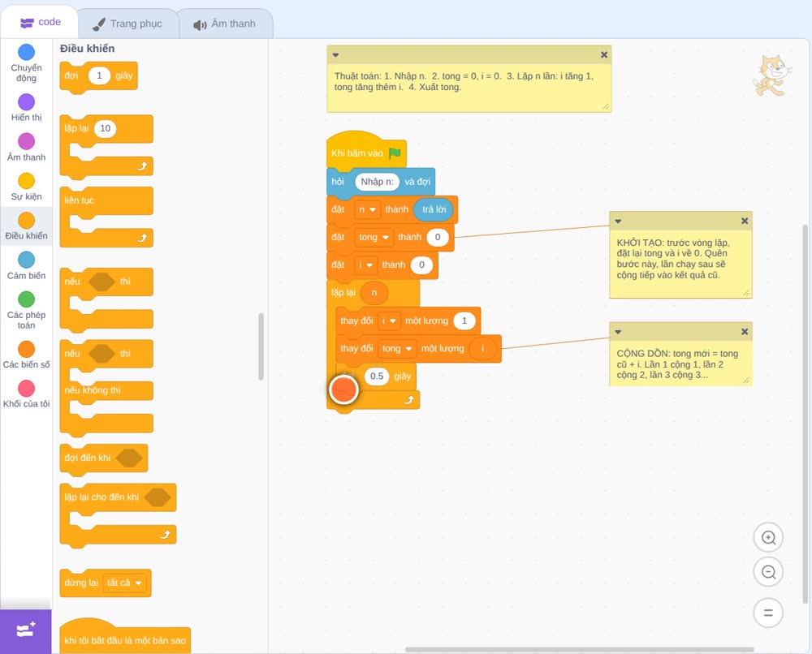Open the i dropdown in thay đổi block
Image resolution: width=812 pixels, height=654 pixels.
[389, 321]
